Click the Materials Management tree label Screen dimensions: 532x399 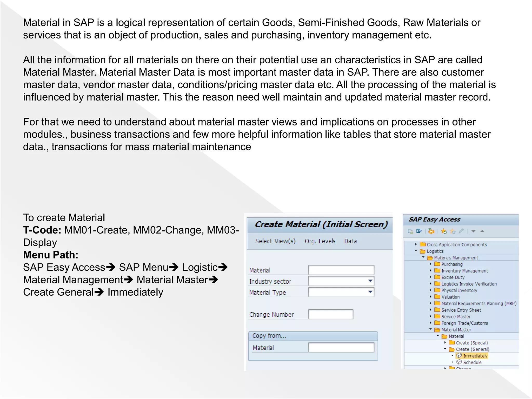point(456,258)
